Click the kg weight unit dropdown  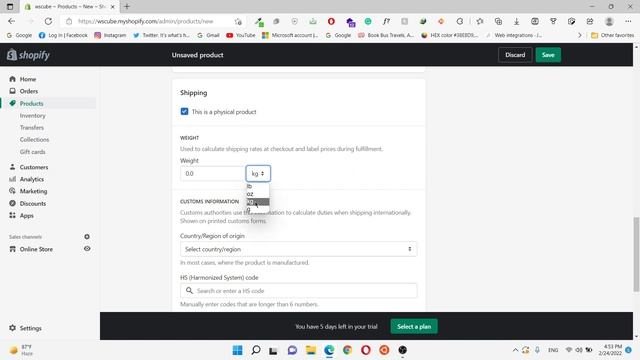(x=258, y=173)
